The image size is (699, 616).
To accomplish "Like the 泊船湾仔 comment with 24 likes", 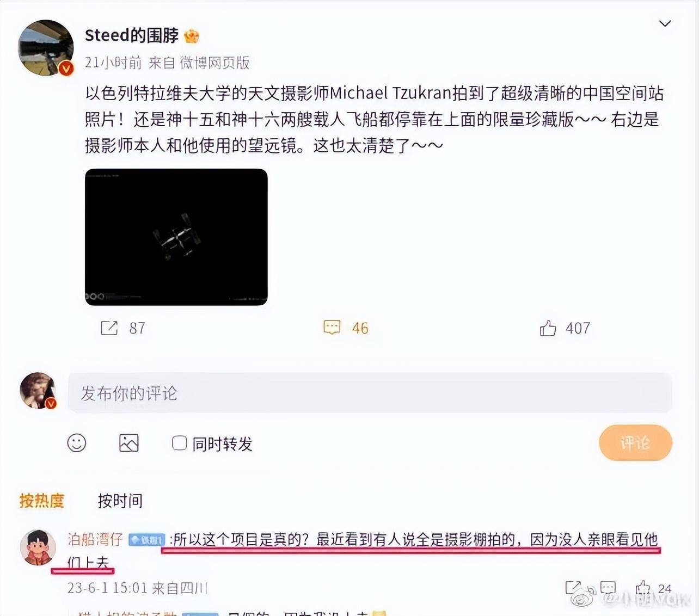I will coord(643,588).
